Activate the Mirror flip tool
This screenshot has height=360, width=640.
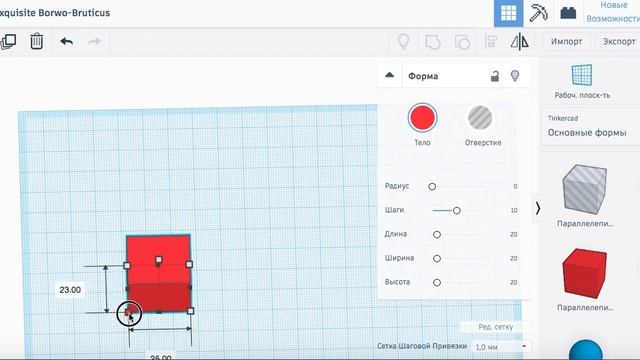click(x=520, y=41)
